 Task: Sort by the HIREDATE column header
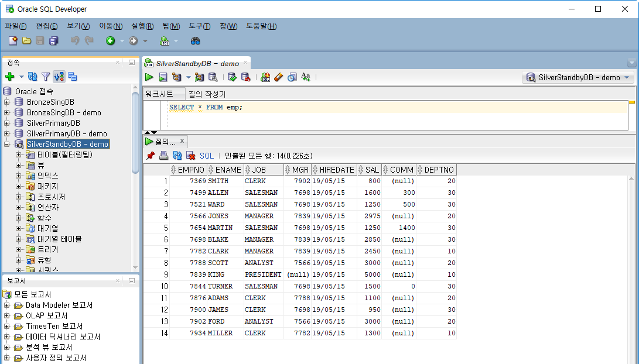[334, 170]
